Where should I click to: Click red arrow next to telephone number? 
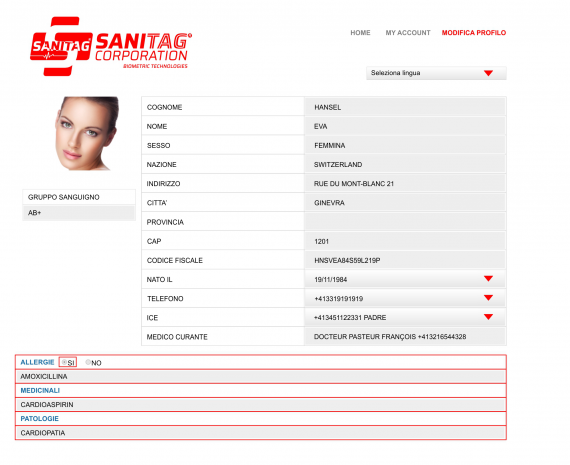pyautogui.click(x=488, y=298)
